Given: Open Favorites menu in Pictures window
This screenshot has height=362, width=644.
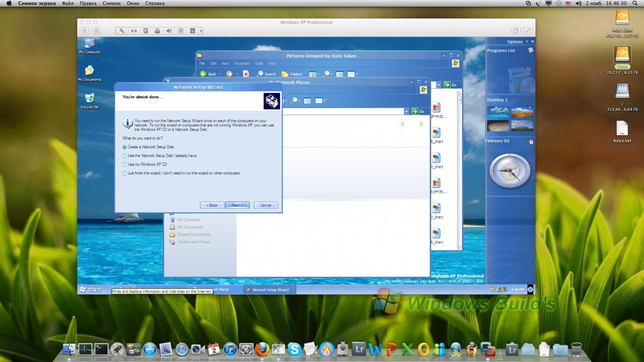Looking at the screenshot, I should (242, 64).
